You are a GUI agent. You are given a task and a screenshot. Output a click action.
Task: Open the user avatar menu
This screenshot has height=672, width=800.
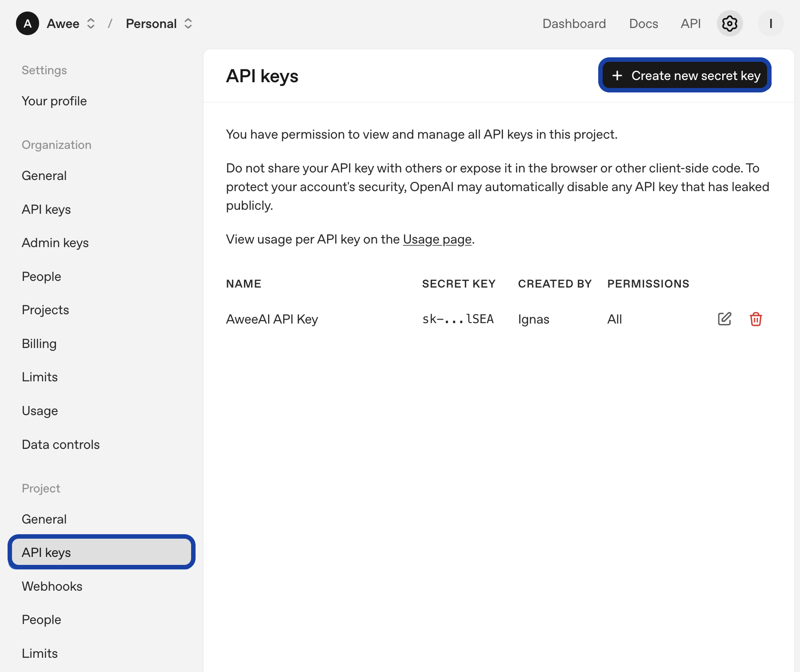pyautogui.click(x=770, y=24)
